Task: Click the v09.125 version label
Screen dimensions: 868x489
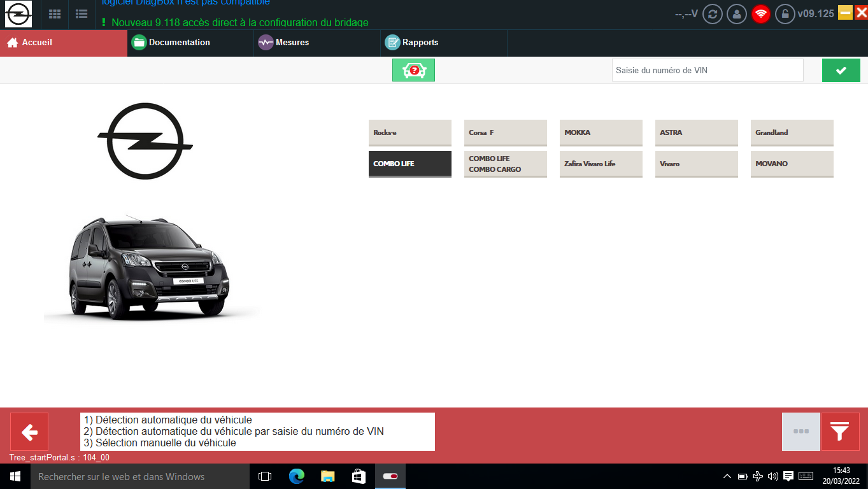Action: click(816, 13)
